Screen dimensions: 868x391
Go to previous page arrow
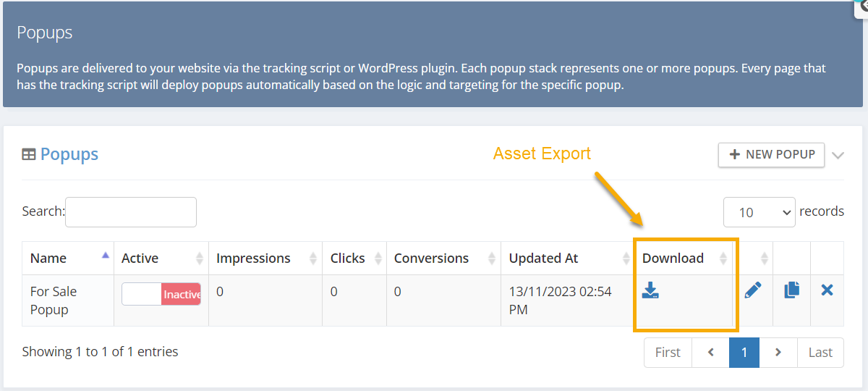click(x=711, y=353)
